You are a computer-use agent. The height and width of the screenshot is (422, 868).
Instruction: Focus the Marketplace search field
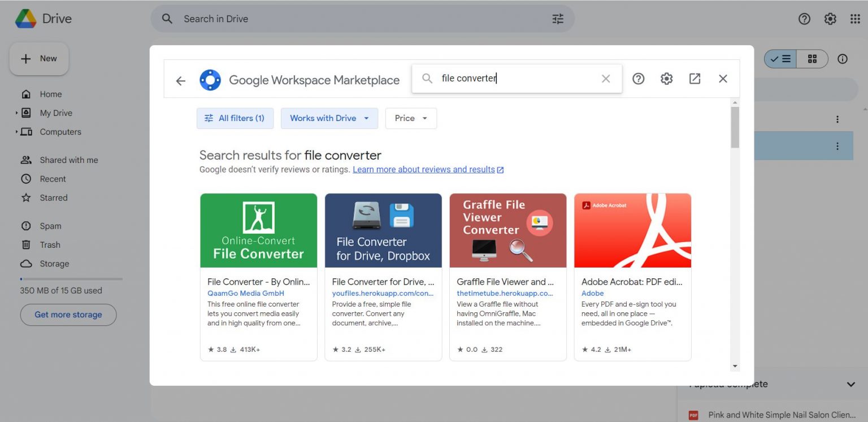click(517, 79)
